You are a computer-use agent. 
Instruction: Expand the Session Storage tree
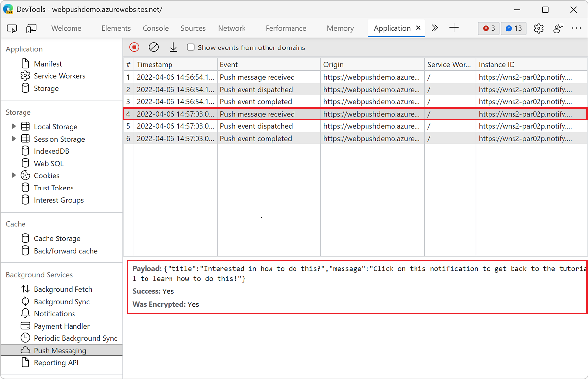coord(14,139)
